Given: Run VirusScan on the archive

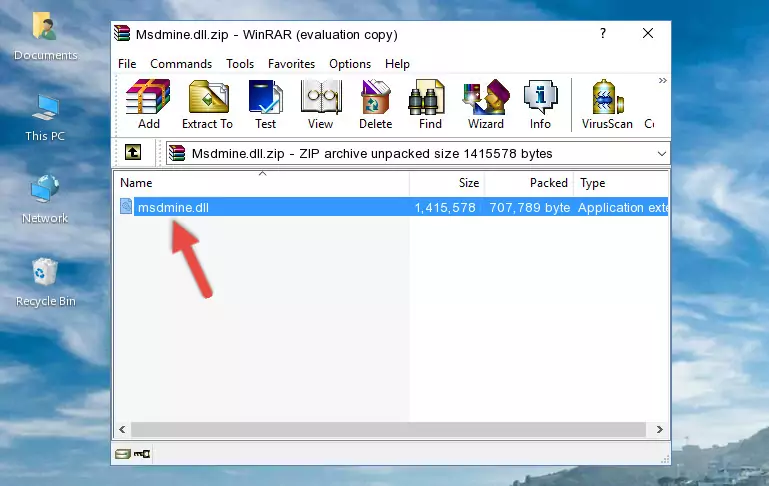Looking at the screenshot, I should point(607,104).
